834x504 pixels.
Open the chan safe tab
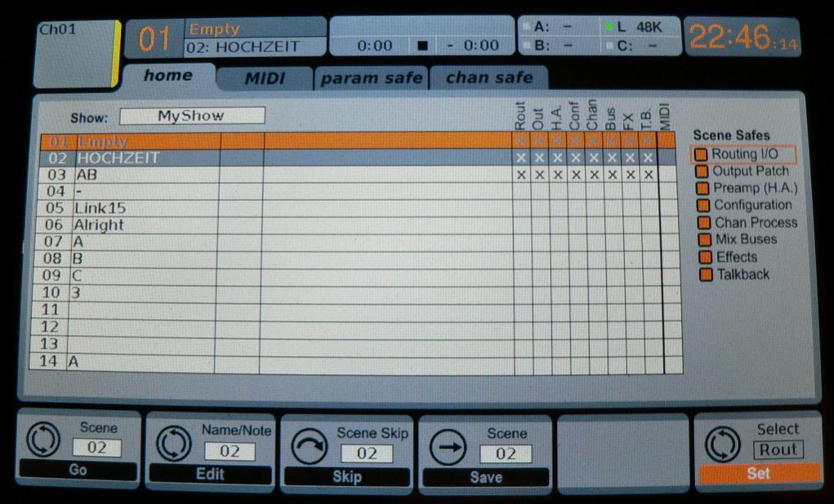[489, 78]
